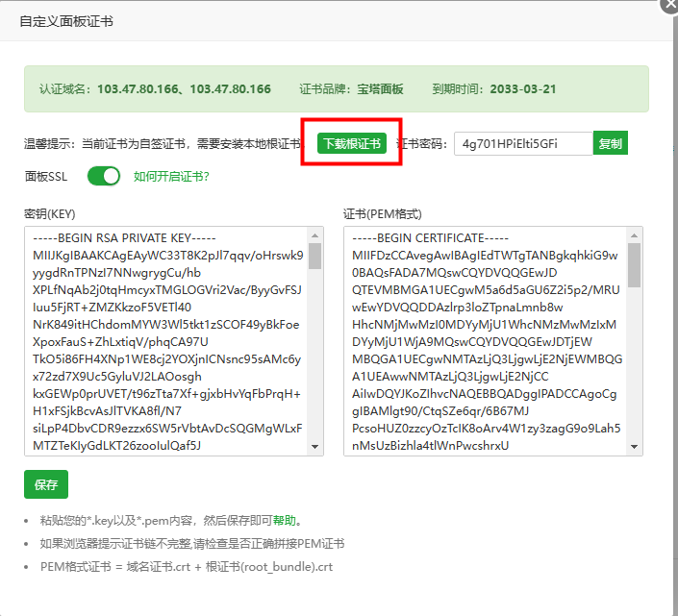Click the BEGIN CERTIFICATE line
The height and width of the screenshot is (616, 678).
pyautogui.click(x=430, y=238)
